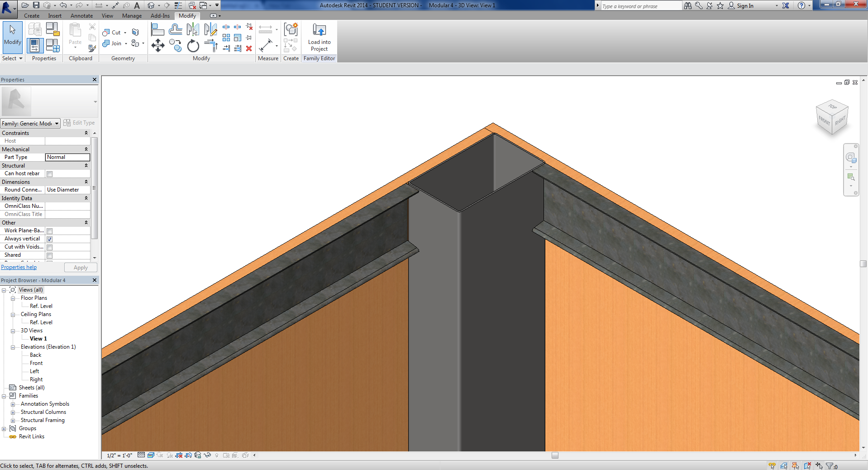
Task: Collapse the Constraints section in Properties
Action: [86, 133]
